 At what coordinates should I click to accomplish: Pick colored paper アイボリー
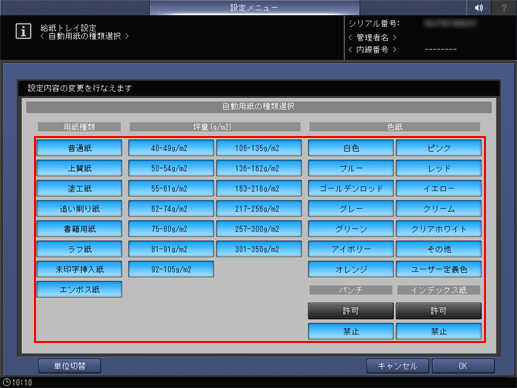[x=351, y=249]
